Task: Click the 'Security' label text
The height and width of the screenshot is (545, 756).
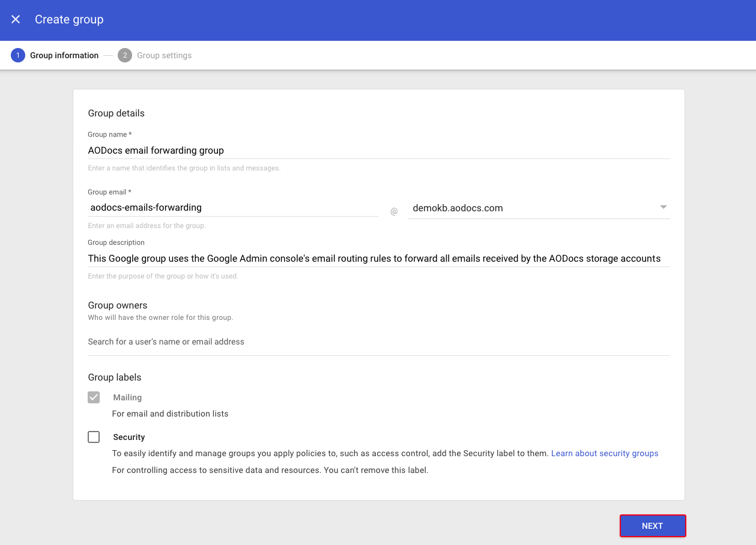Action: click(x=129, y=437)
